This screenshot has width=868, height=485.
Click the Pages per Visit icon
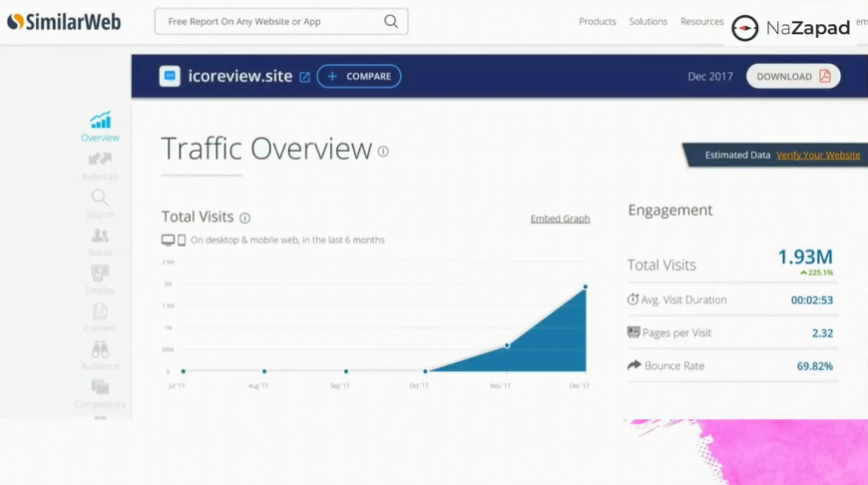point(634,332)
